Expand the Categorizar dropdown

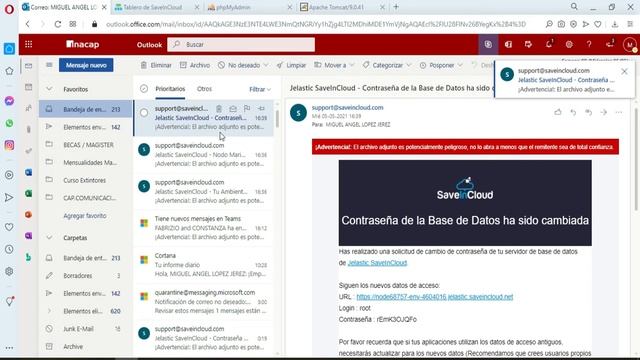409,65
